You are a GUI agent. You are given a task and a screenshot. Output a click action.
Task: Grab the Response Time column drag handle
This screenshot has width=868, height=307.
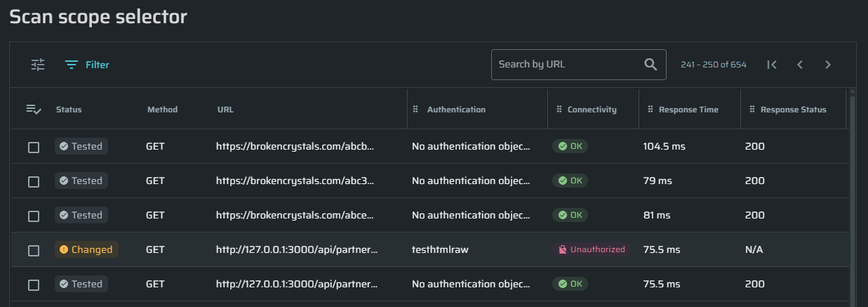[x=650, y=110]
